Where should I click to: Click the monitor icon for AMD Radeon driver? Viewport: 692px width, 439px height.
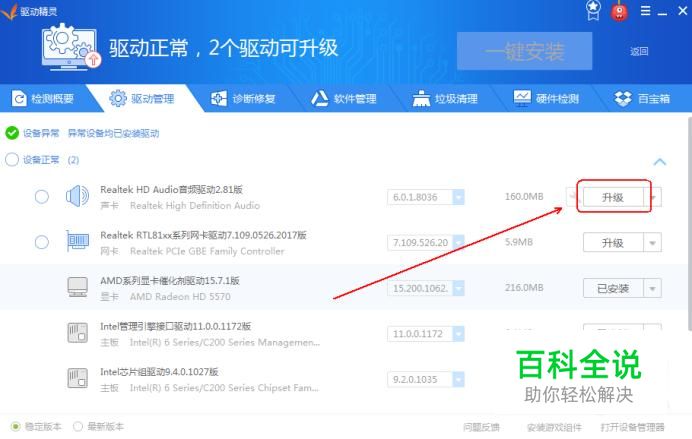coord(77,287)
